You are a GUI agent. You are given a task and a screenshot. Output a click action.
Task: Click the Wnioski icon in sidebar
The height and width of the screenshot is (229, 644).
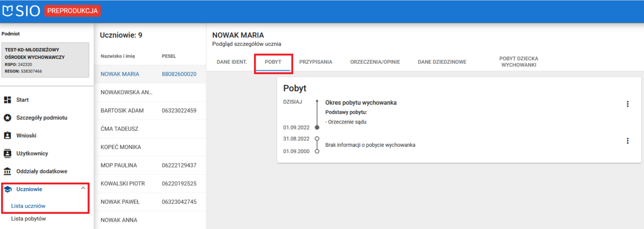7,136
